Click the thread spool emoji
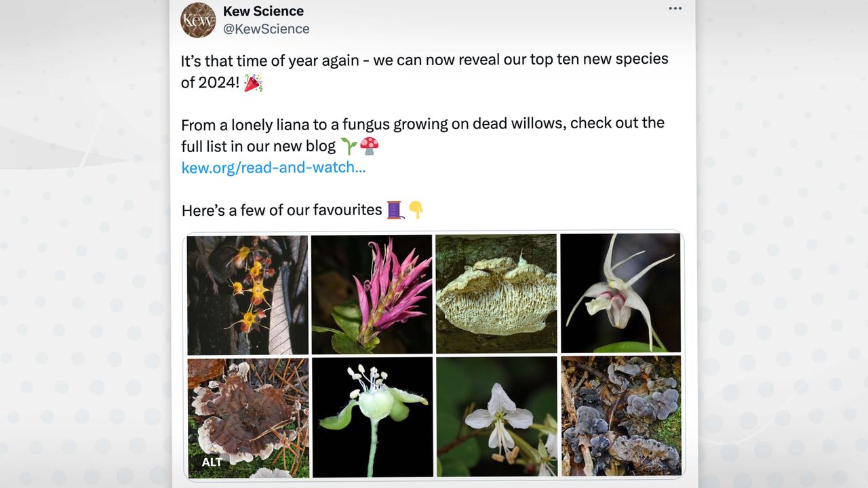The height and width of the screenshot is (488, 868). pos(395,210)
